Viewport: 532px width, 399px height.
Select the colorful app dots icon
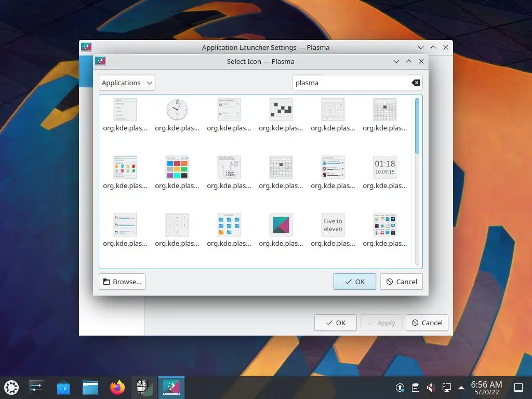[125, 167]
